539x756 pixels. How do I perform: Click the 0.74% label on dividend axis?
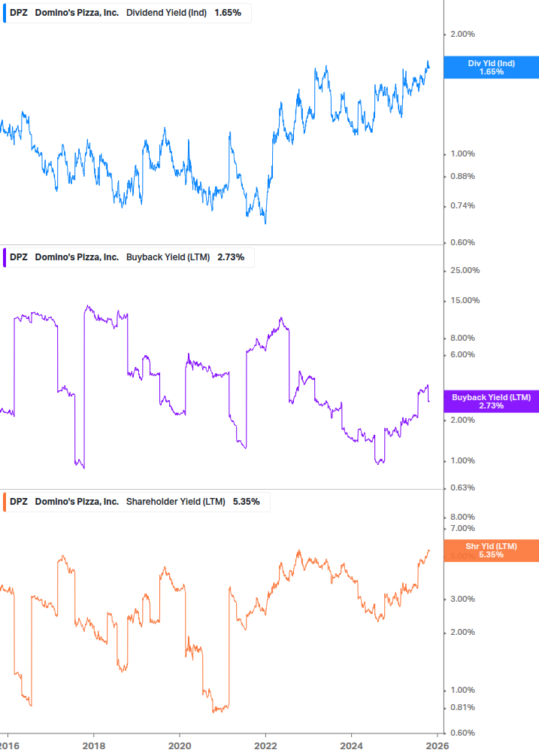463,206
